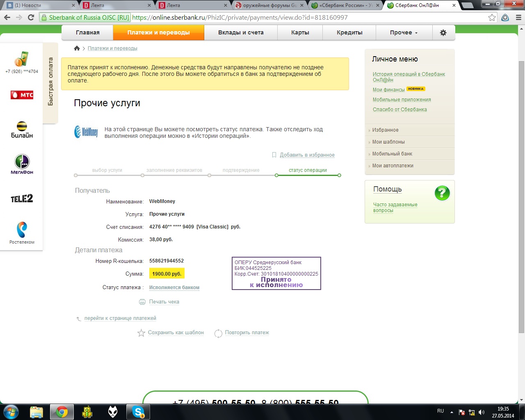Click Chrome back arrow button

[x=7, y=17]
